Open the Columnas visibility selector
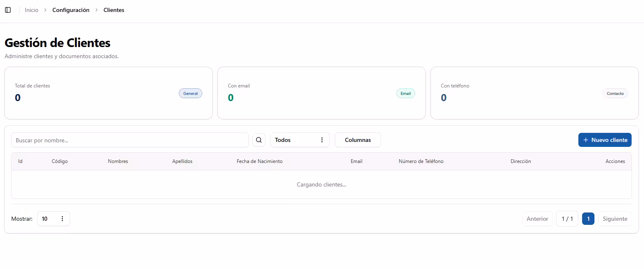644x269 pixels. (358, 140)
